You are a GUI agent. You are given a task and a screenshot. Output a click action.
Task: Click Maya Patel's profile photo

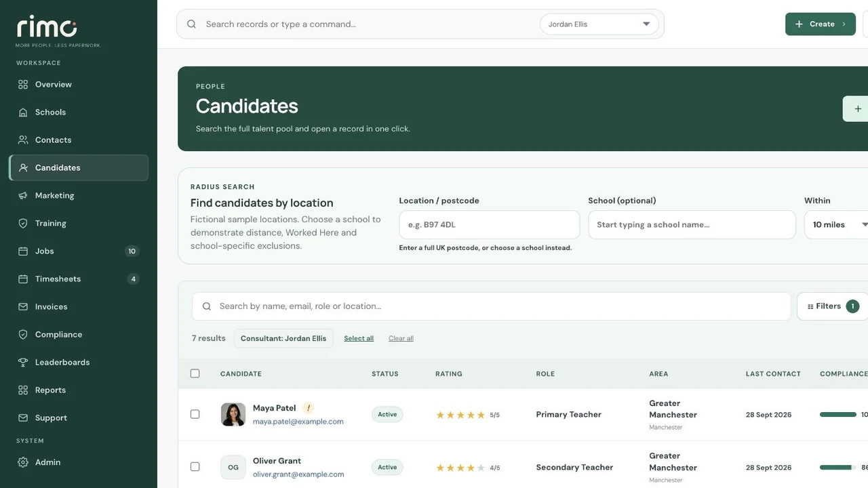click(233, 414)
